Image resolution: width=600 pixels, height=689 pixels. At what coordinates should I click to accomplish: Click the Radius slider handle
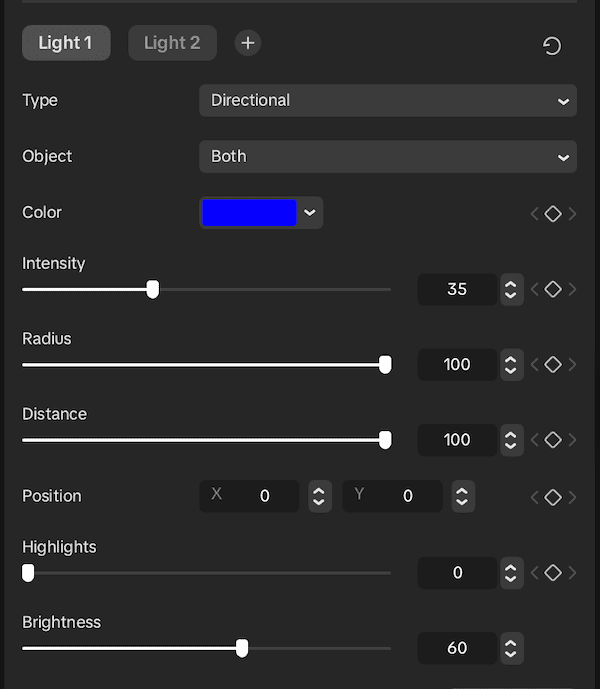point(385,365)
